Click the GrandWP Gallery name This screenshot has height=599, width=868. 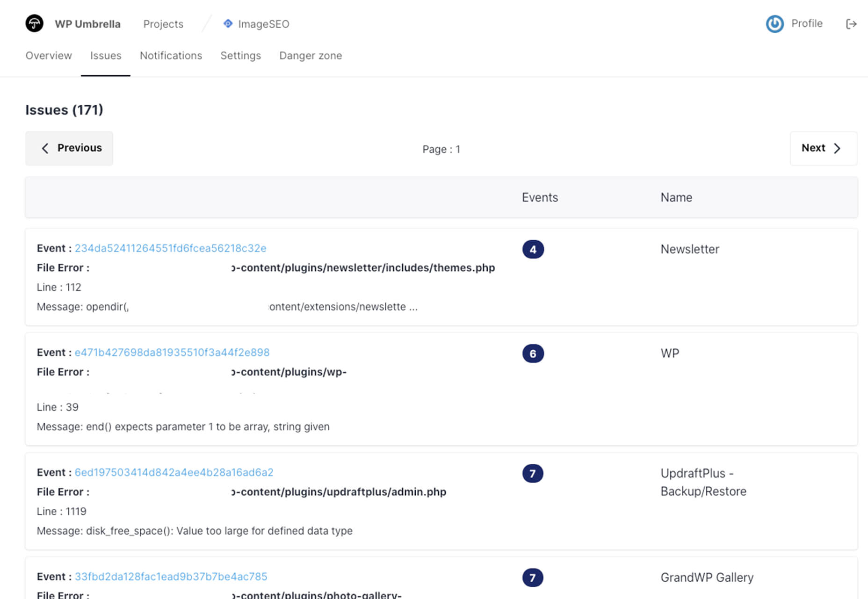point(707,577)
